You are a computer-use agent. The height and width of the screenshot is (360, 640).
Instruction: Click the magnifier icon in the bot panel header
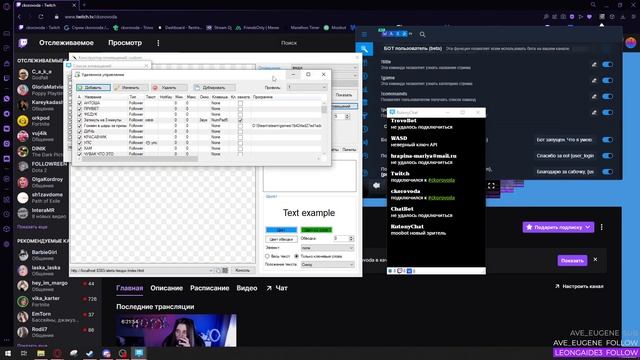click(x=422, y=35)
